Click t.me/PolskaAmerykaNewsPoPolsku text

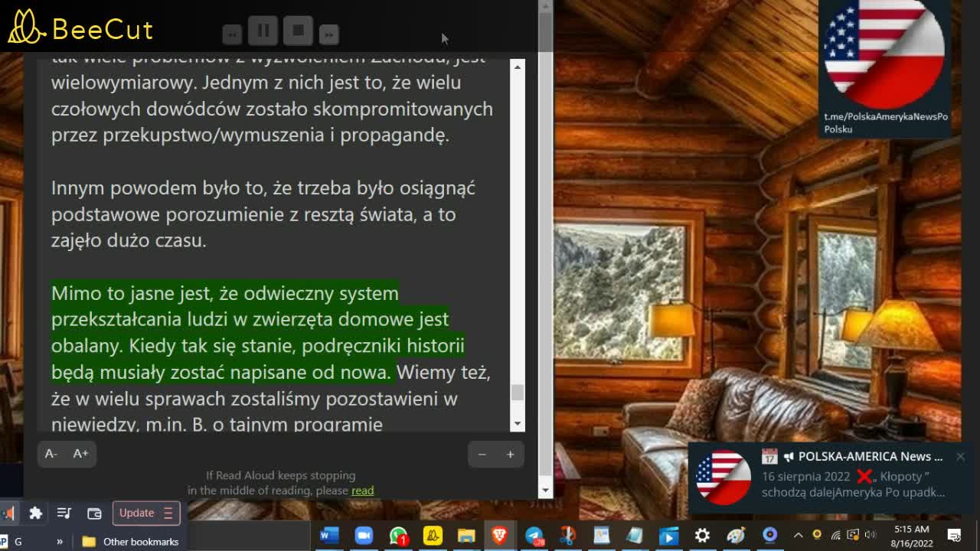point(885,122)
